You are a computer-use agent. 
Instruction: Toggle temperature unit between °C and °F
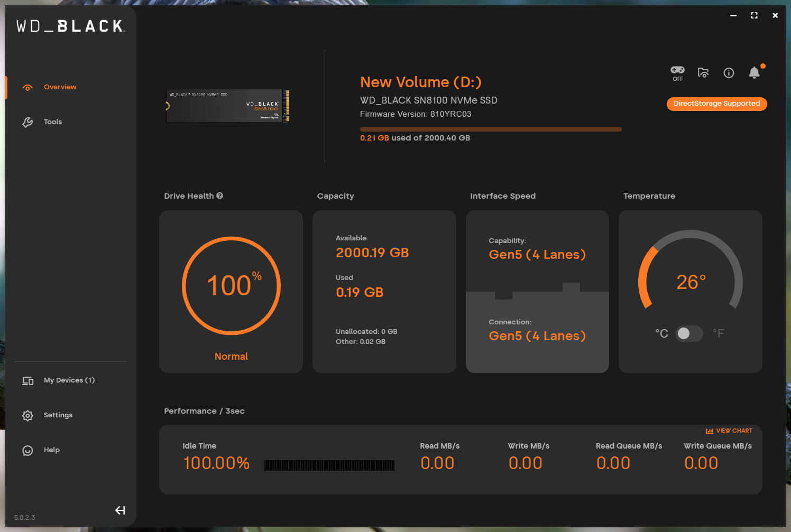tap(689, 333)
